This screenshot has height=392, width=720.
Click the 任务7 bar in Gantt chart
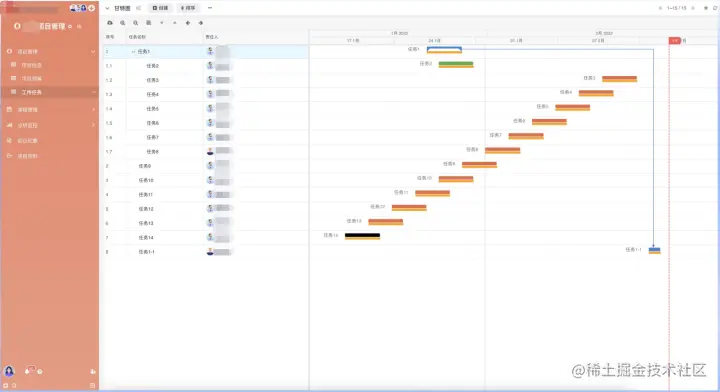(526, 136)
